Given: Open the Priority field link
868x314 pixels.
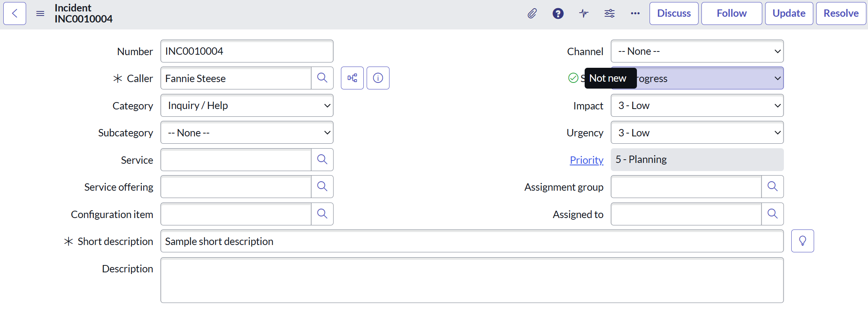Looking at the screenshot, I should (x=586, y=160).
